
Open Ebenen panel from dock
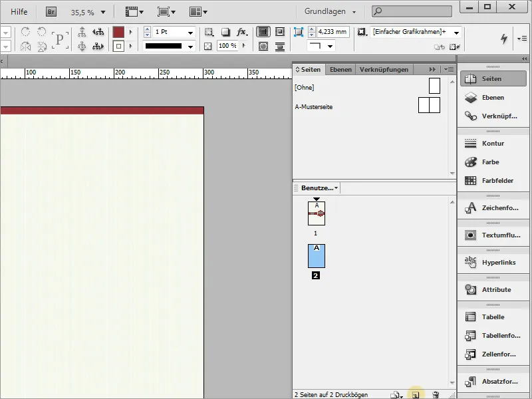[x=493, y=97]
